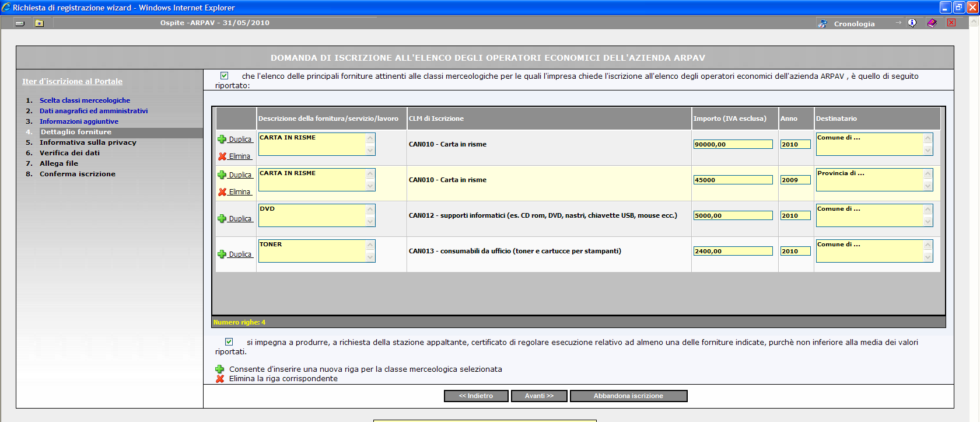Click the page scrollbar up arrow
Image resolution: width=980 pixels, height=422 pixels.
(974, 22)
